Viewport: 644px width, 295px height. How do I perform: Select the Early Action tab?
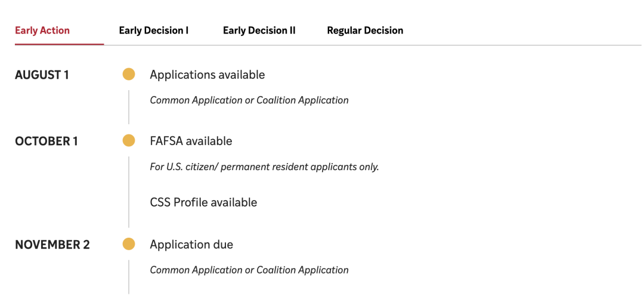coord(42,30)
